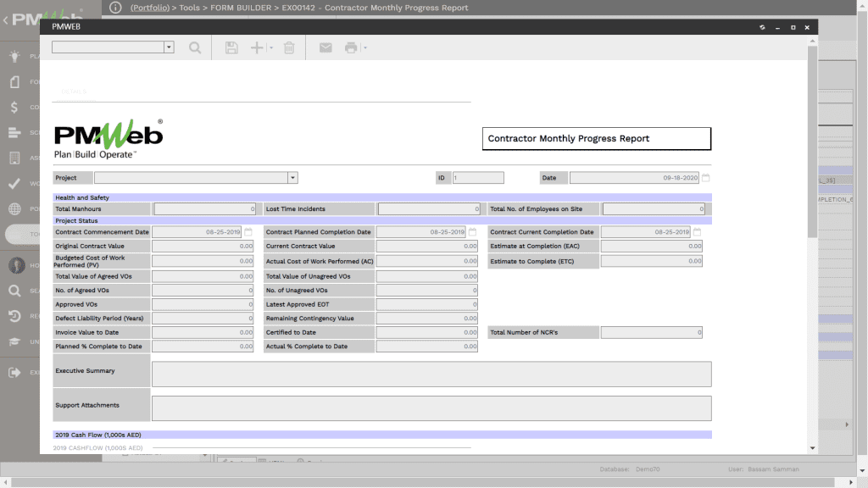Add a new record with plus icon

point(256,48)
